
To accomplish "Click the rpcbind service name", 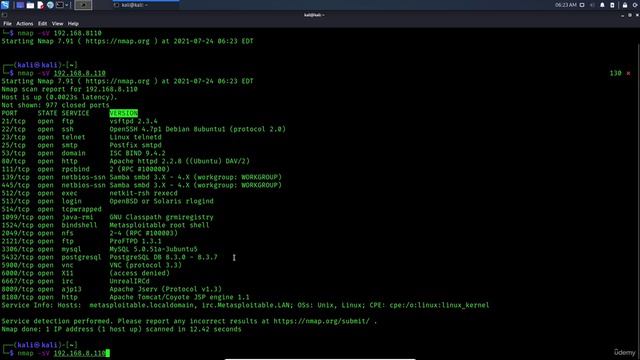I will coord(76,169).
